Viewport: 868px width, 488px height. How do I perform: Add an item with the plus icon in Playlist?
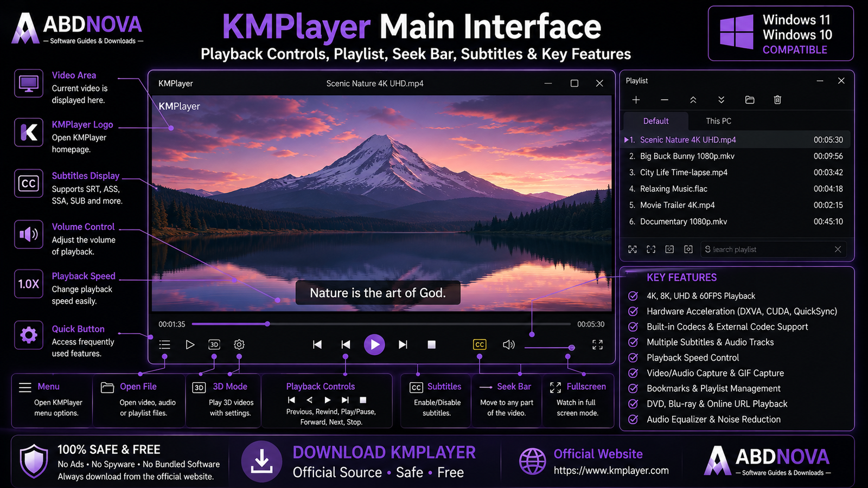click(x=636, y=100)
